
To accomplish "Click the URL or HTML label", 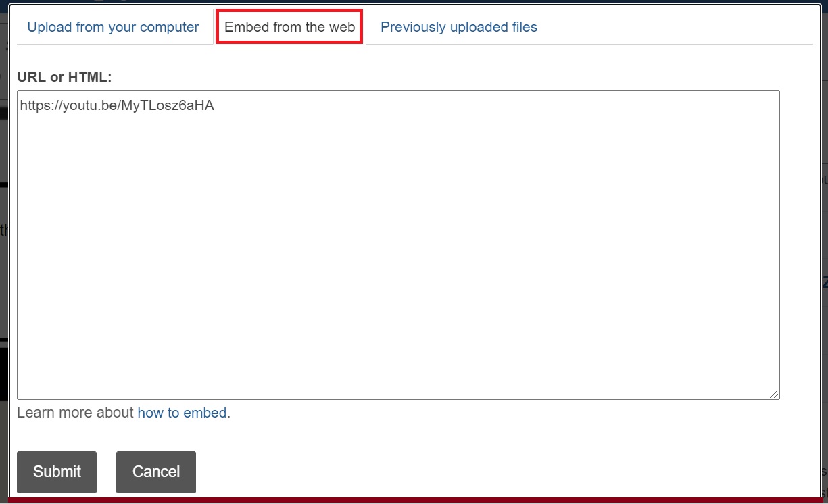I will (64, 77).
